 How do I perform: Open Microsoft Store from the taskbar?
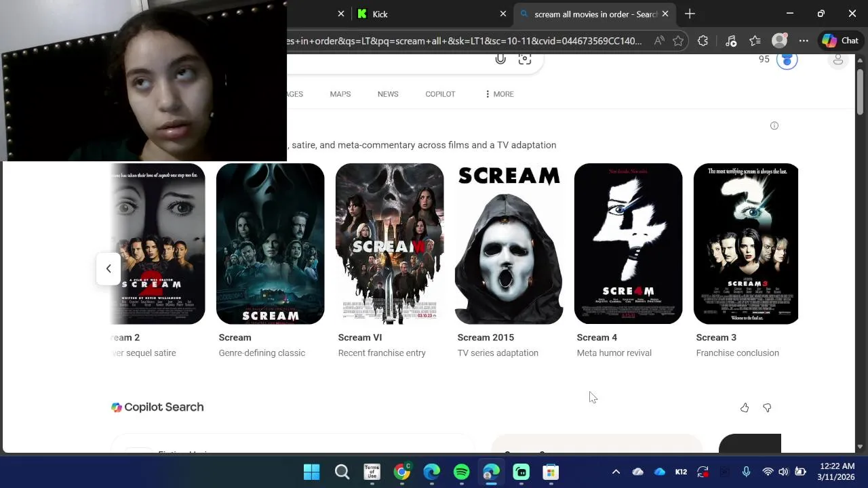tap(551, 472)
